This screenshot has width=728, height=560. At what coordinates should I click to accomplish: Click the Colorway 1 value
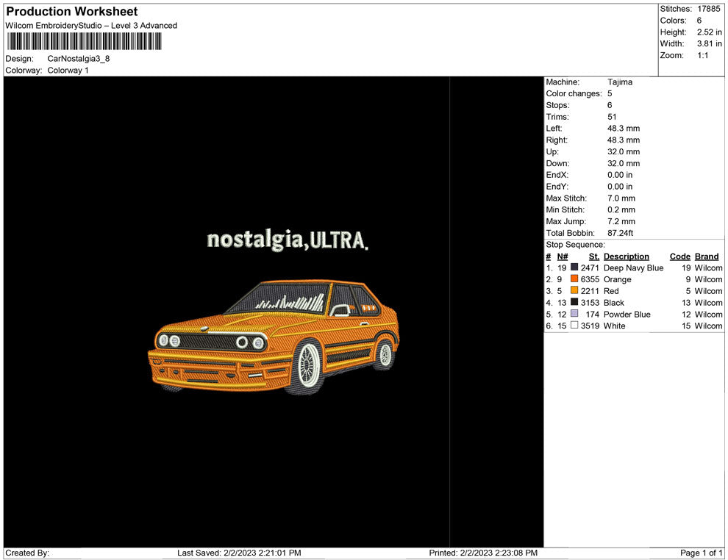click(68, 71)
